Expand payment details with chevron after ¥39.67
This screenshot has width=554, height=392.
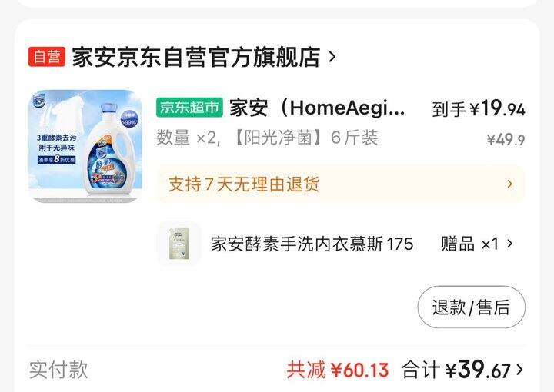(519, 370)
